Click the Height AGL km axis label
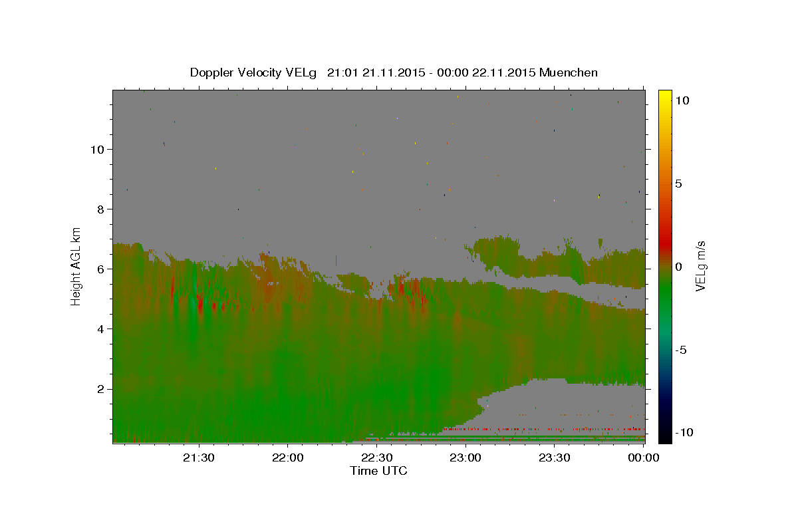 pos(76,266)
